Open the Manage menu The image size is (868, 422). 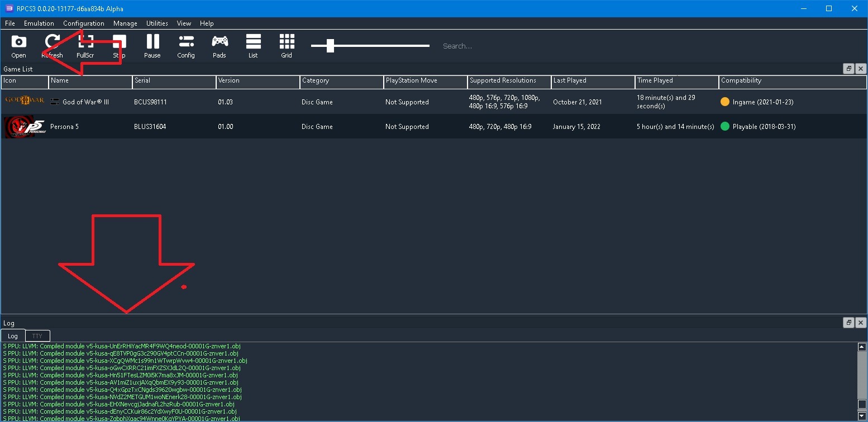click(x=125, y=23)
